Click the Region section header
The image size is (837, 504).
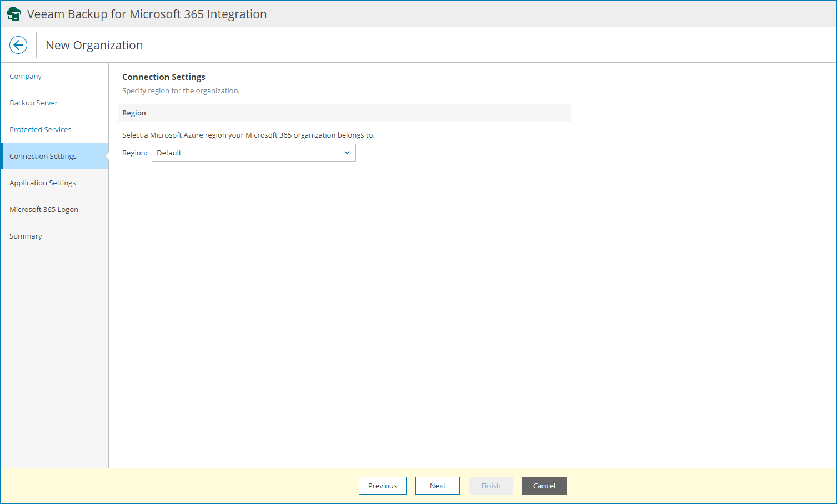tap(344, 113)
